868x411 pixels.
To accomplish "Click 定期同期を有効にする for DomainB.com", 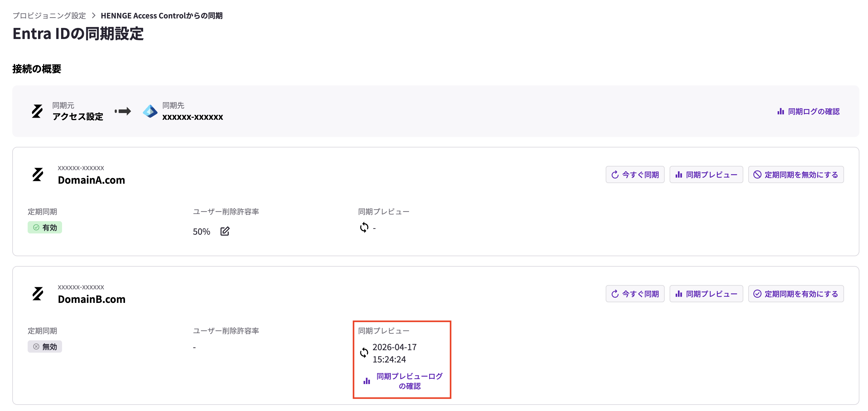I will pyautogui.click(x=796, y=294).
